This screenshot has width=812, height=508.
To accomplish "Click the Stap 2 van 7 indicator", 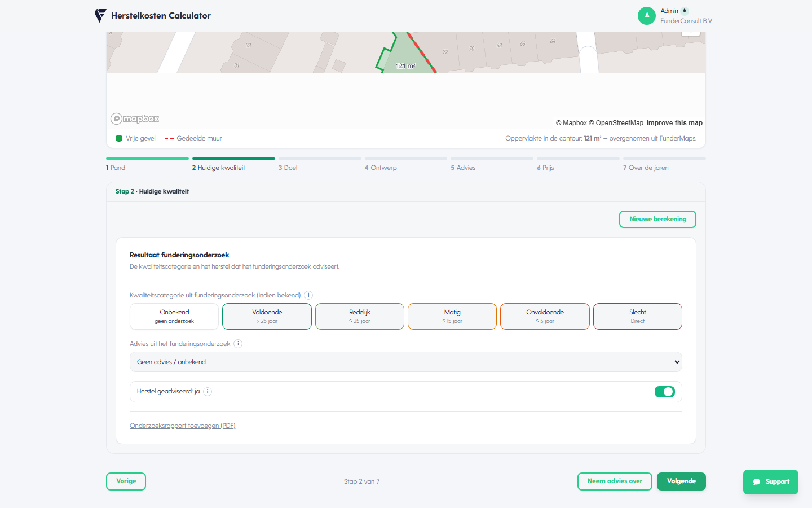I will pos(361,481).
